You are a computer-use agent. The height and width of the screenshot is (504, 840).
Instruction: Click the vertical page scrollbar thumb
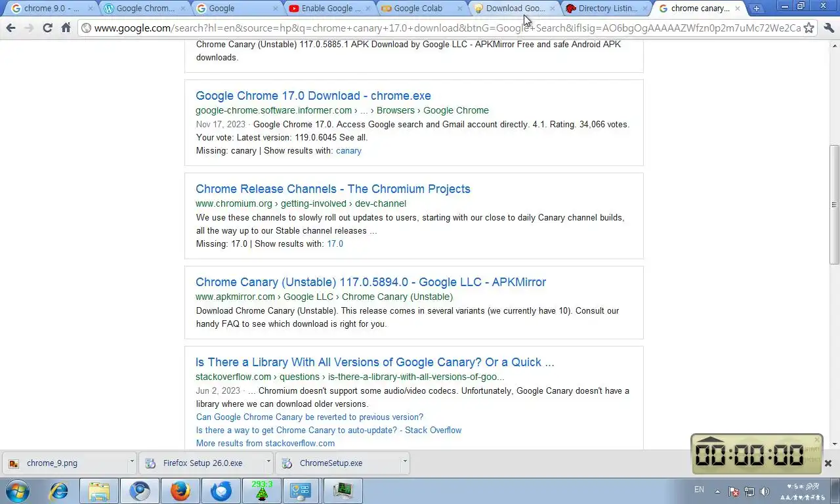[834, 205]
